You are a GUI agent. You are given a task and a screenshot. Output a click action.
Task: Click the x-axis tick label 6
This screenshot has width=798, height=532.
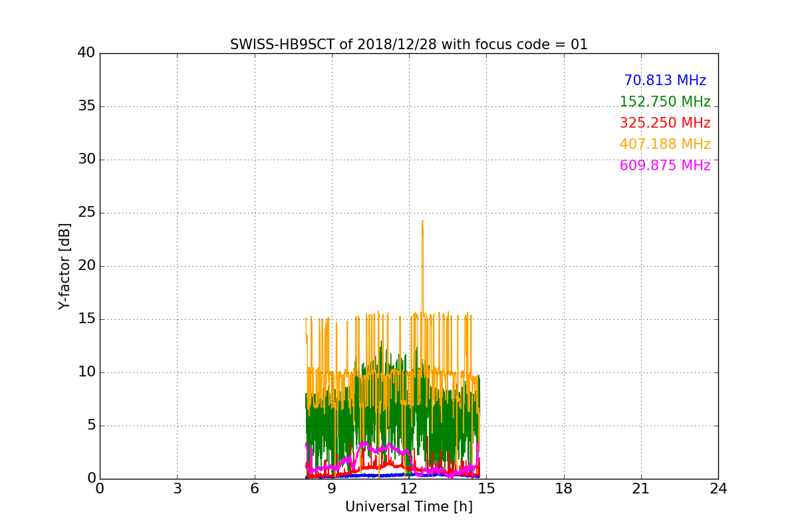[x=255, y=488]
